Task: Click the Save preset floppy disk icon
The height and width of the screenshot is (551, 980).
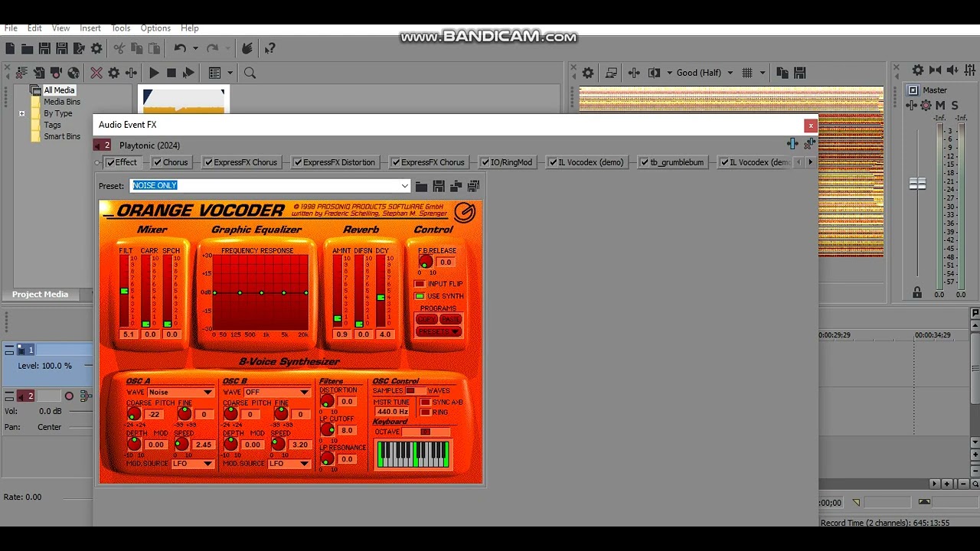Action: tap(439, 186)
